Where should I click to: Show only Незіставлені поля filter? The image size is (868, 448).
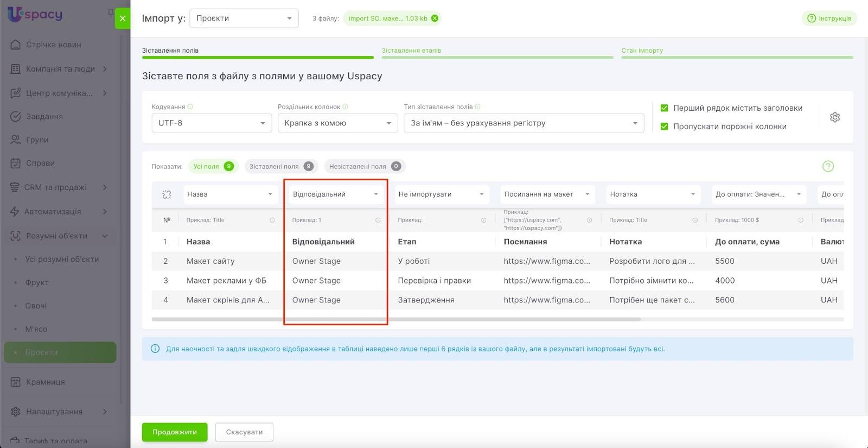pyautogui.click(x=365, y=167)
